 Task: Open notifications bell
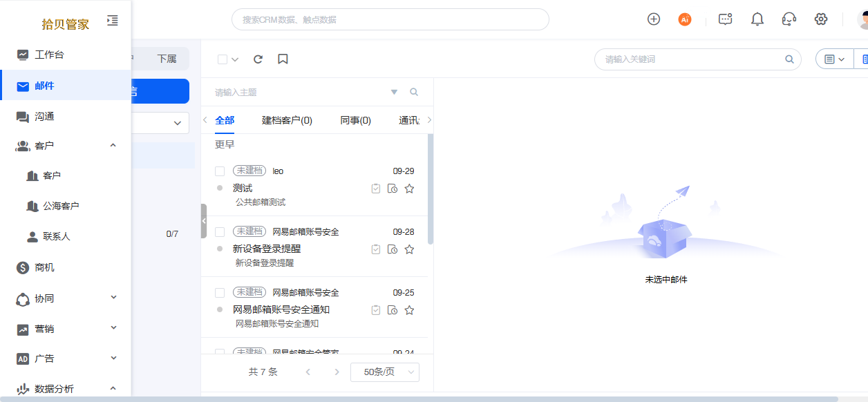coord(757,19)
